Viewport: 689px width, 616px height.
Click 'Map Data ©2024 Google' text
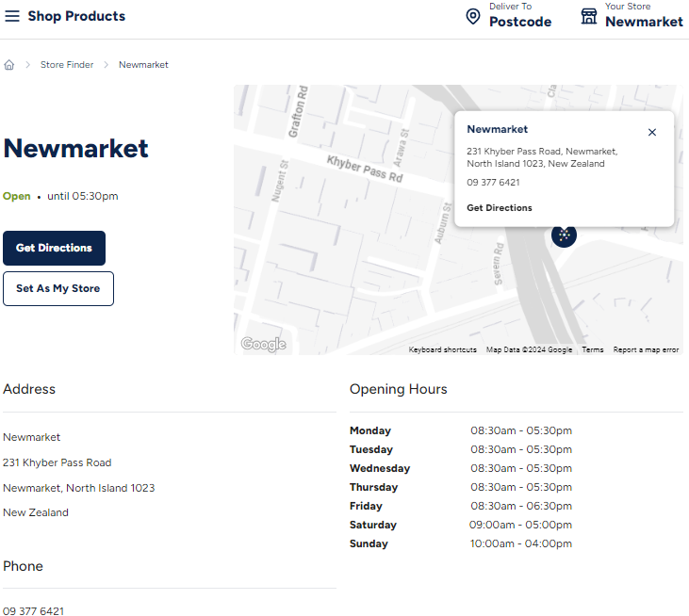[x=529, y=350]
